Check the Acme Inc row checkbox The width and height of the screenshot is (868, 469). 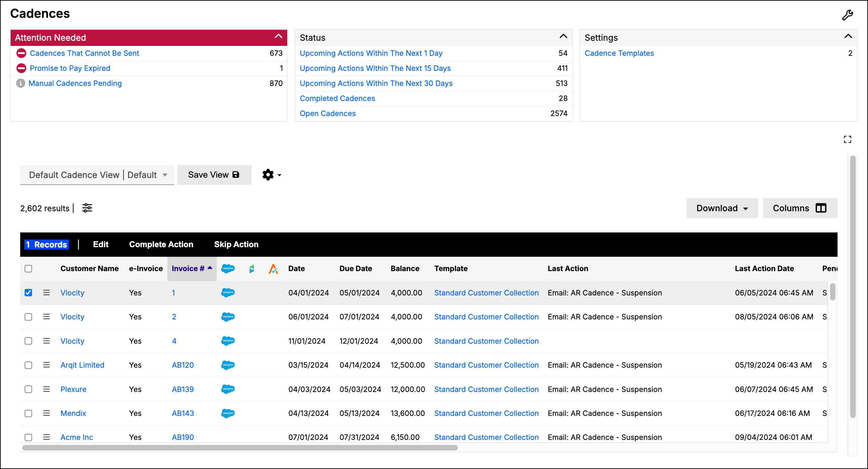point(28,438)
